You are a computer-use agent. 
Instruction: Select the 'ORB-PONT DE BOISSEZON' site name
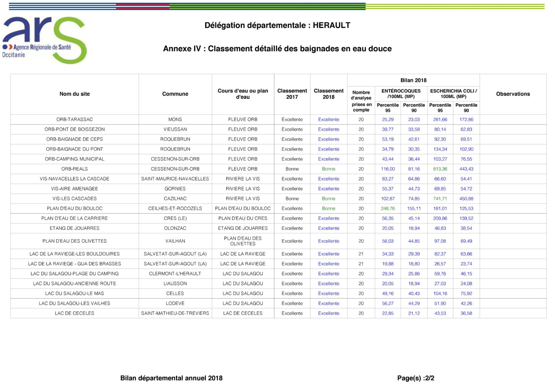(x=75, y=129)
